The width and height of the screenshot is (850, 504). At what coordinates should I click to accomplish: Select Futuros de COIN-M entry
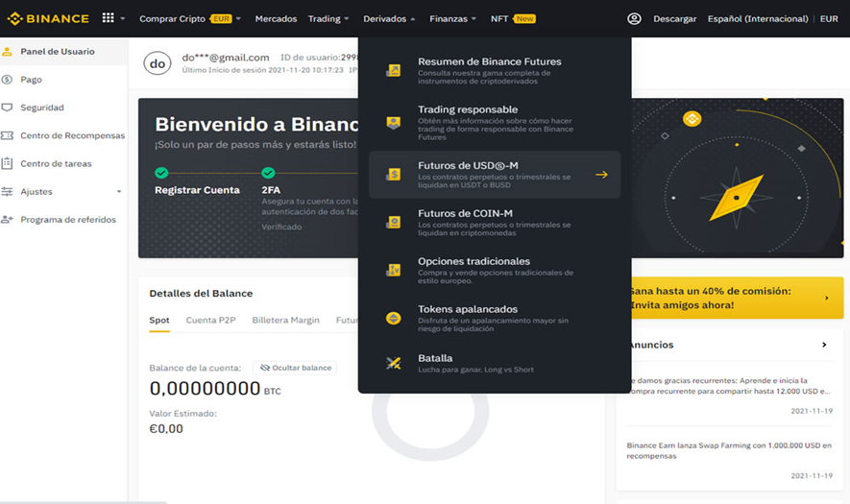495,222
